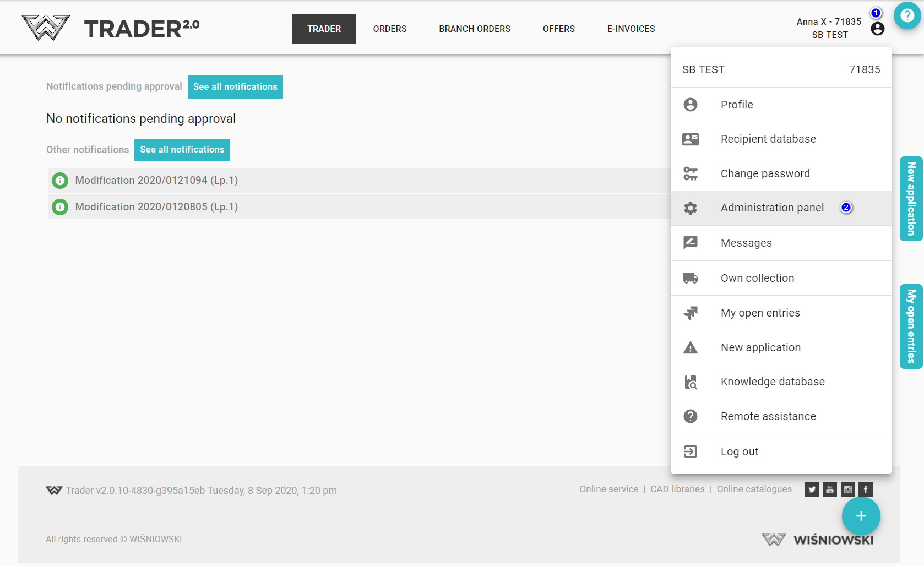924x566 pixels.
Task: Open the Orders tab
Action: click(389, 29)
